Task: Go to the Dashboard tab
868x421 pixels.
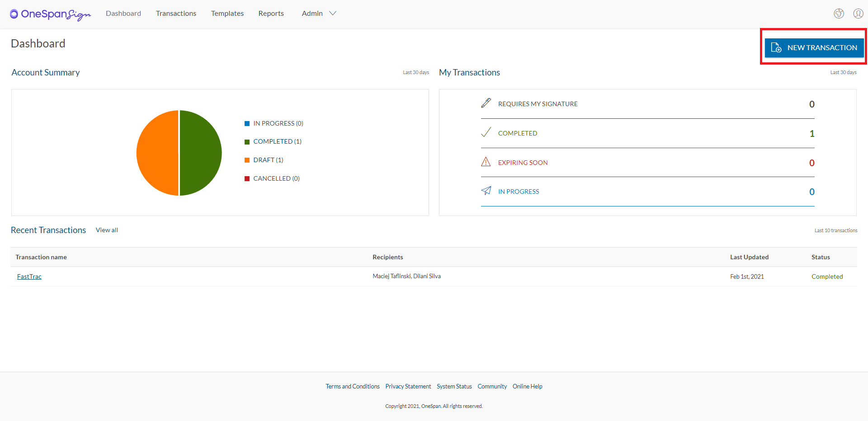Action: pos(123,14)
